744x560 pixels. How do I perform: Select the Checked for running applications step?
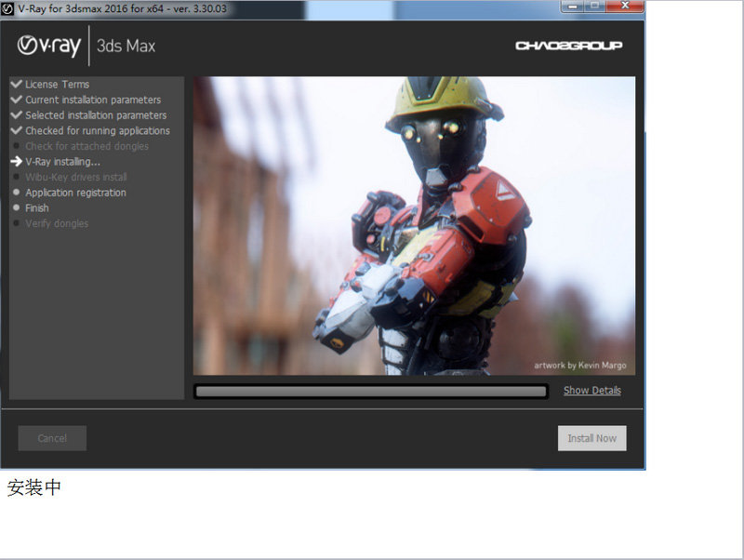[98, 131]
